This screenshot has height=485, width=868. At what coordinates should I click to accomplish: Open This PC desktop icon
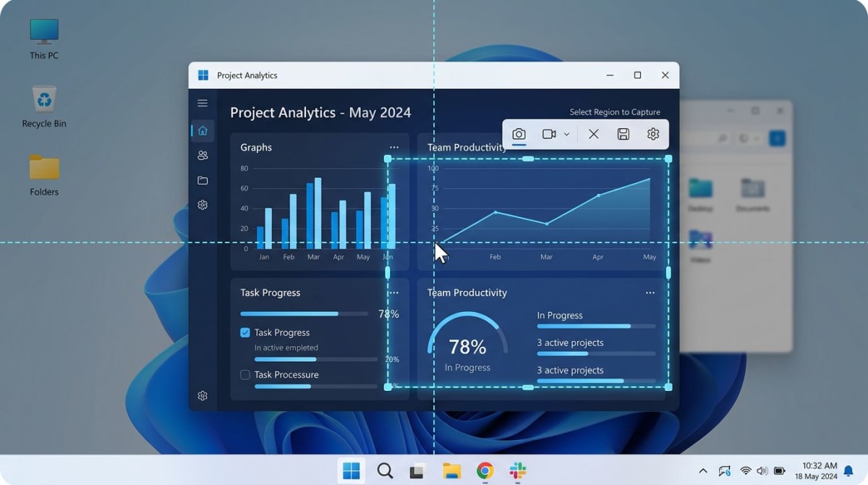(44, 39)
